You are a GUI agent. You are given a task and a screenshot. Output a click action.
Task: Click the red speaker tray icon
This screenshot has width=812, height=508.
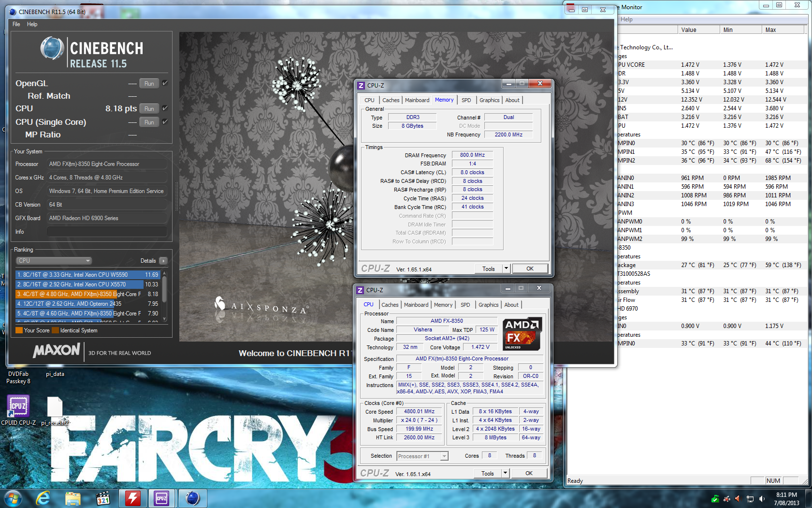coord(738,499)
